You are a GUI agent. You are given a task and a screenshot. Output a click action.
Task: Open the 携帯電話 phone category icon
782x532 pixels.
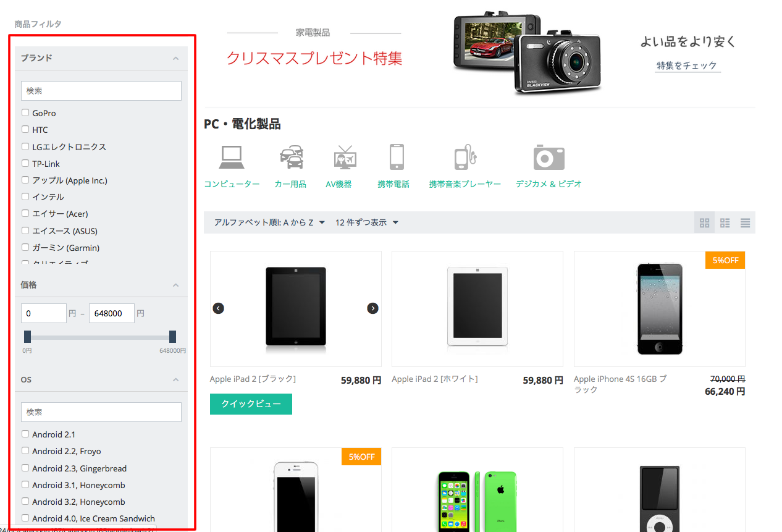click(397, 157)
